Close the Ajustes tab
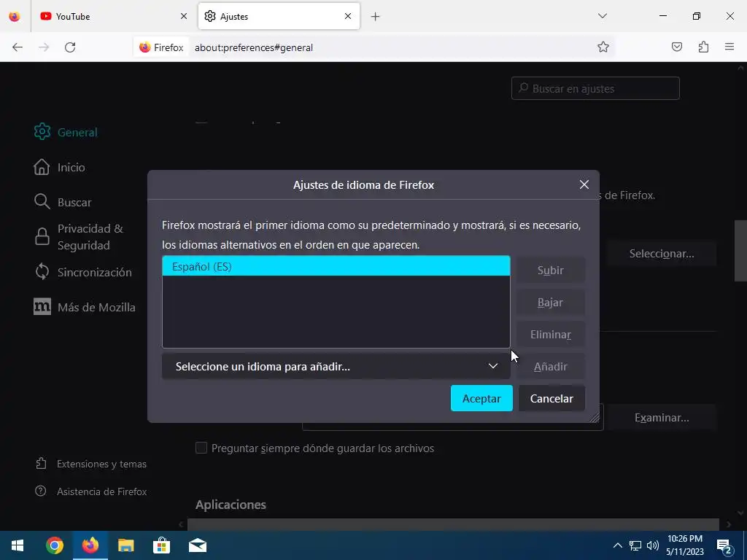747x560 pixels. [348, 16]
